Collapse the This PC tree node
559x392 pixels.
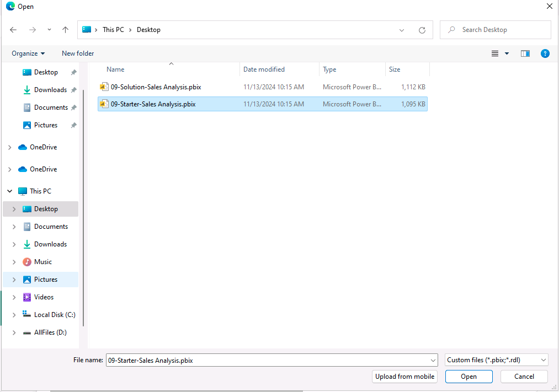pos(9,191)
